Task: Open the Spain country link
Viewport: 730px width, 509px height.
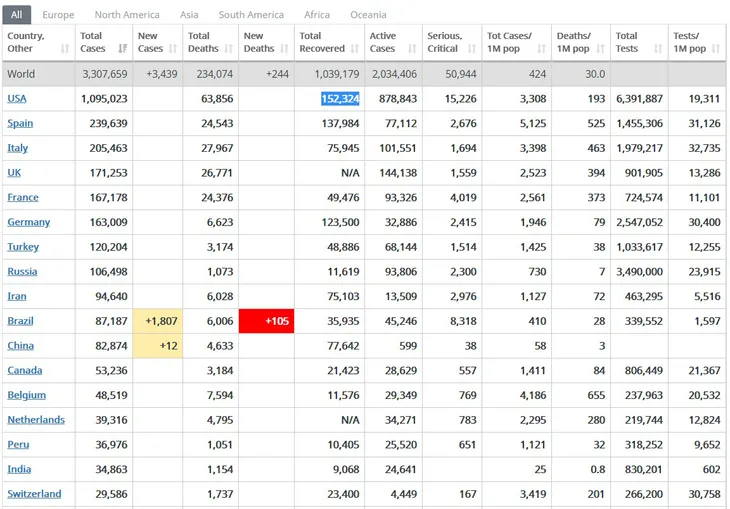Action: coord(20,123)
